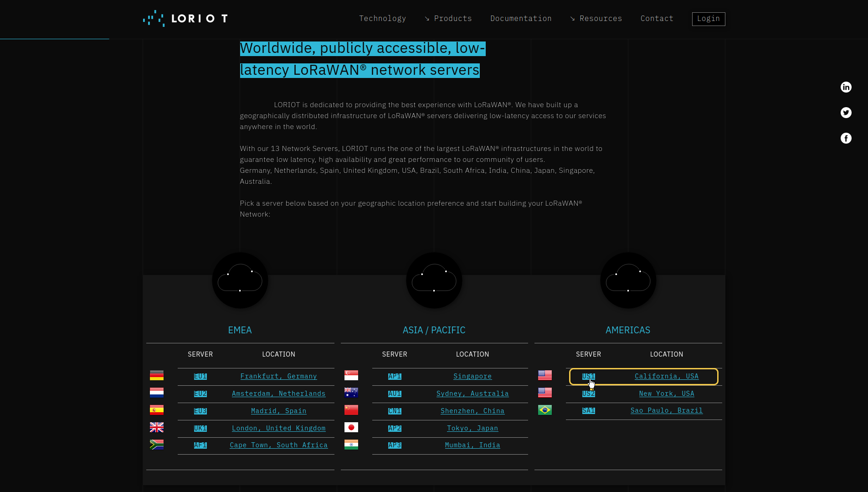Expand the Products dropdown menu
868x492 pixels.
[448, 19]
